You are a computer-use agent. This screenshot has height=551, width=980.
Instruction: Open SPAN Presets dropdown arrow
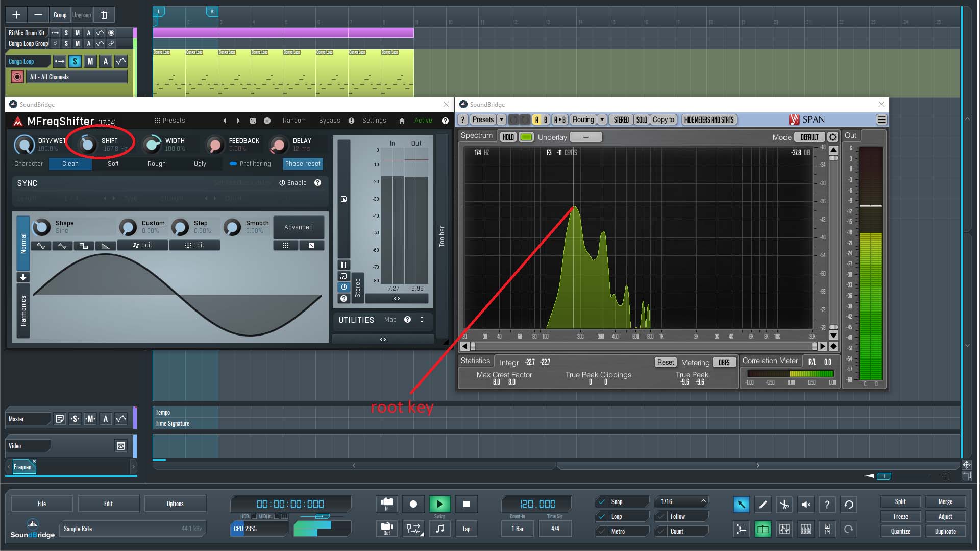pyautogui.click(x=501, y=120)
